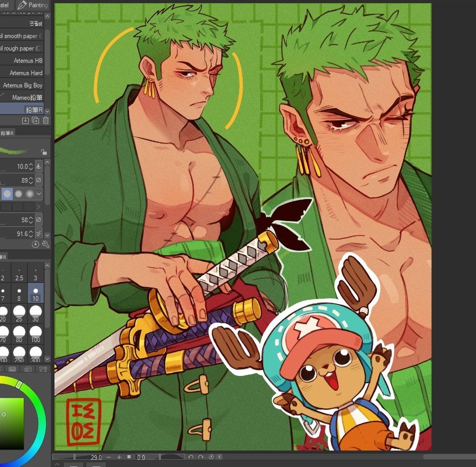Image resolution: width=476 pixels, height=467 pixels.
Task: Adjust the stepper beside value 91.6
Action: point(31,234)
